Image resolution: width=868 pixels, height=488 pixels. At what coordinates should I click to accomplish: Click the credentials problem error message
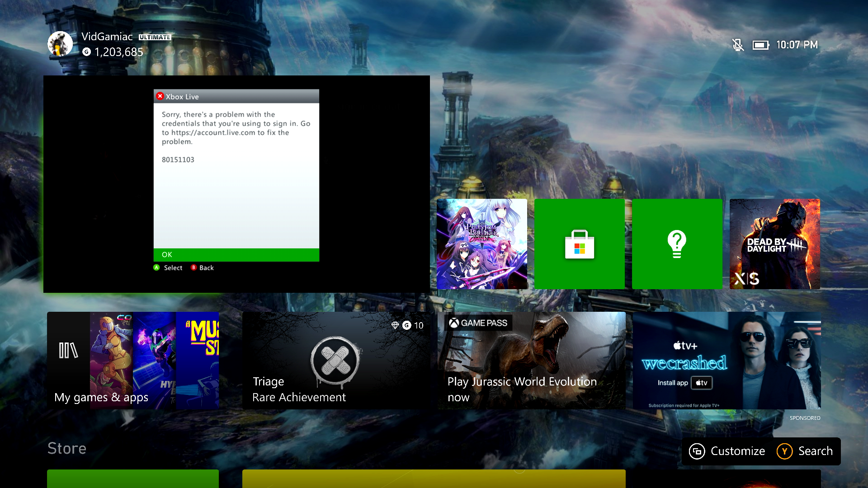pos(236,128)
